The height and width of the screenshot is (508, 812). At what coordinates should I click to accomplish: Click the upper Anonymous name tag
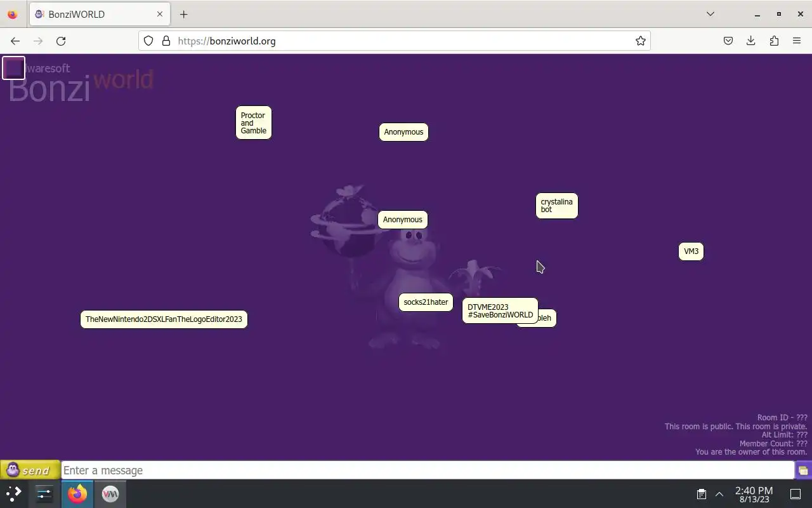coord(403,132)
